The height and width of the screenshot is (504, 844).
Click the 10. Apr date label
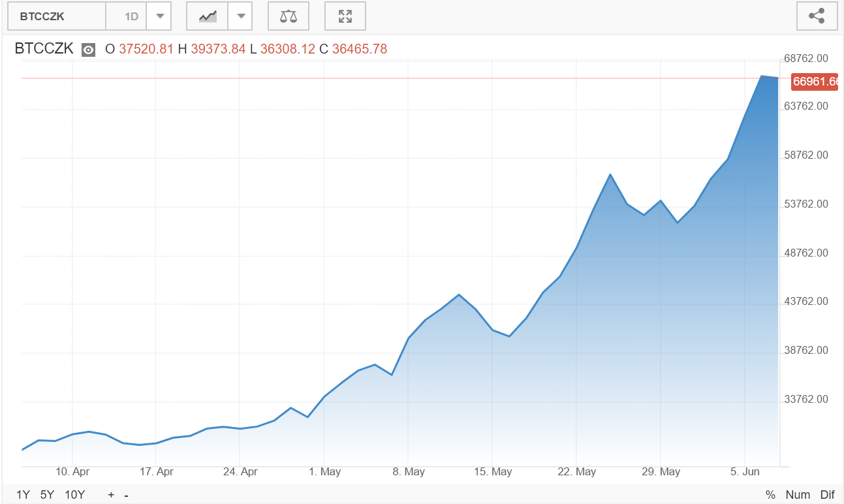click(72, 471)
